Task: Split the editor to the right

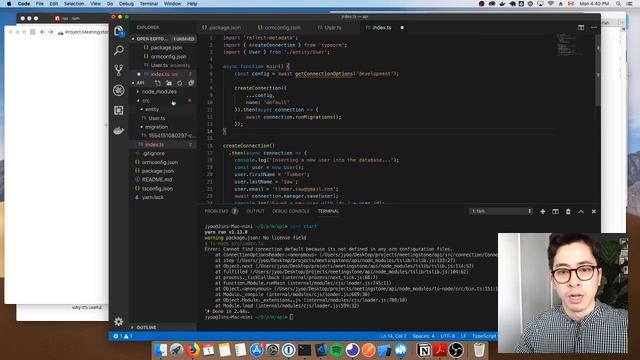Action: (x=581, y=28)
